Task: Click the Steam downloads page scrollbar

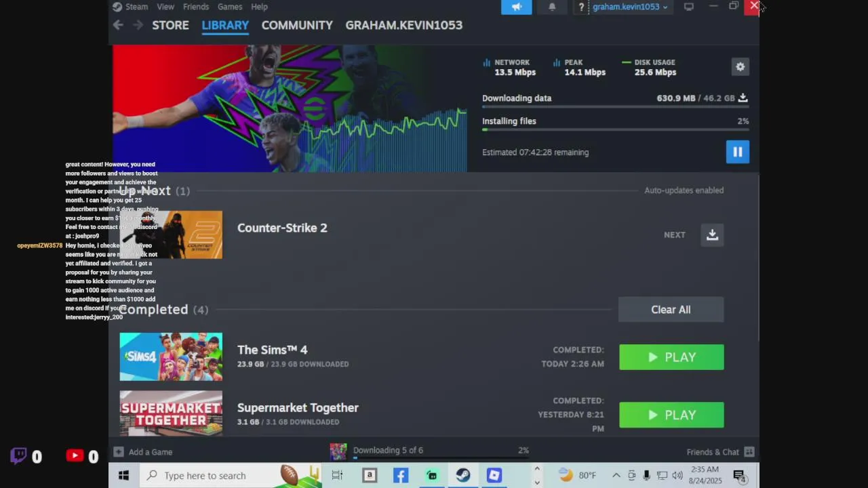Action: [757, 258]
